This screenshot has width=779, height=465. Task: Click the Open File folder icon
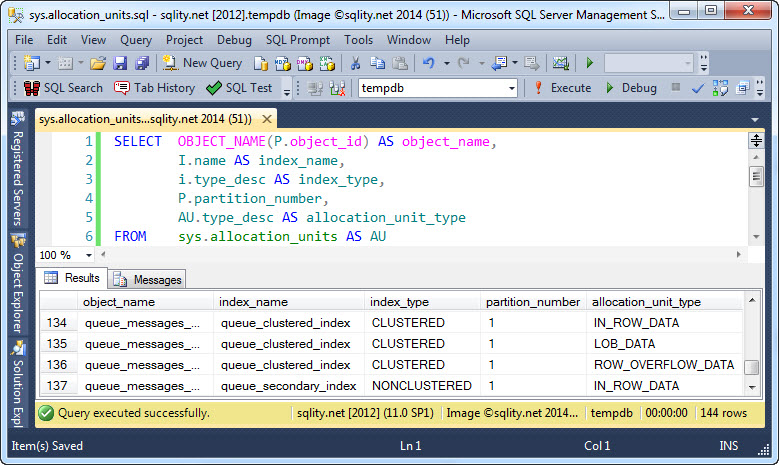click(x=98, y=63)
